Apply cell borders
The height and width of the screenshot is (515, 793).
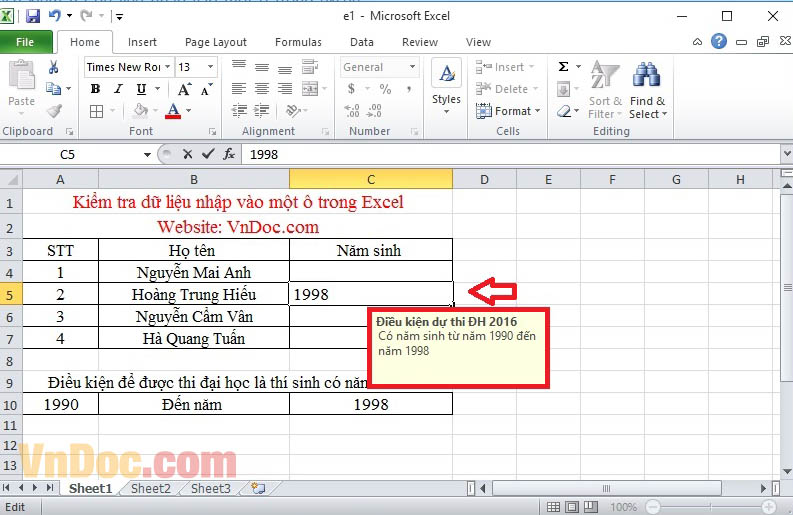tap(96, 111)
